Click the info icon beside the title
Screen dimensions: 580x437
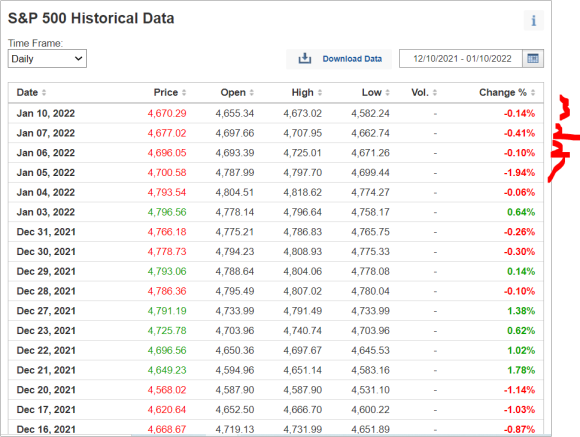[x=533, y=21]
